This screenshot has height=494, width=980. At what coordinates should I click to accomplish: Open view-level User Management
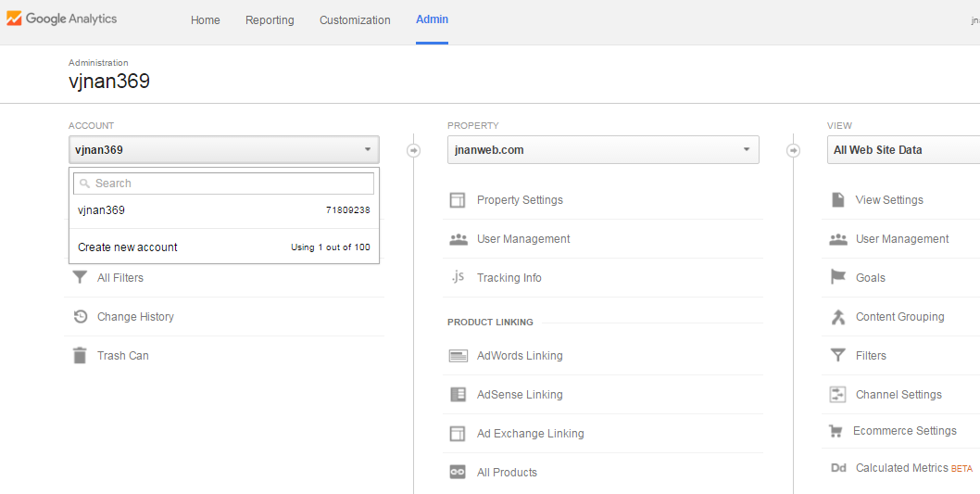[900, 239]
